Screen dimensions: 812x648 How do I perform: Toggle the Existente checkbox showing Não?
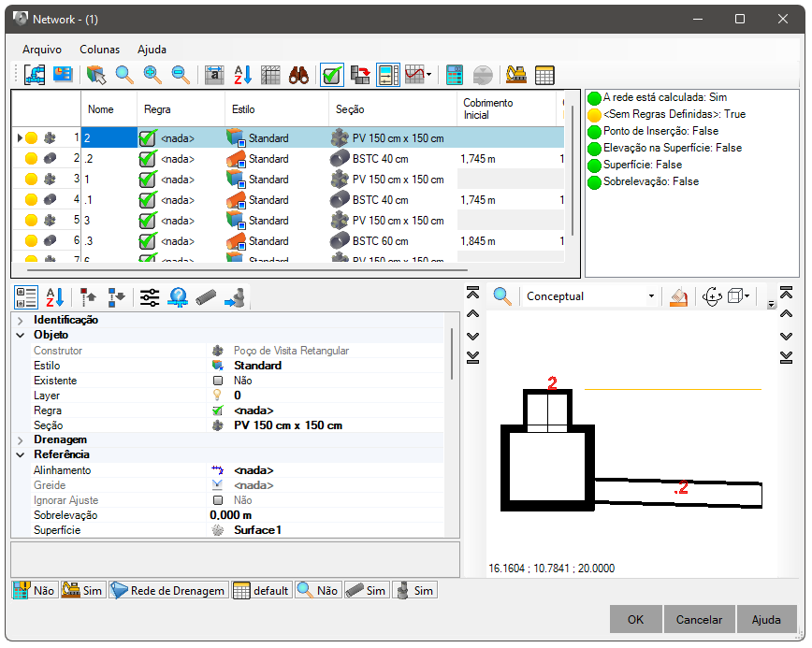[218, 381]
